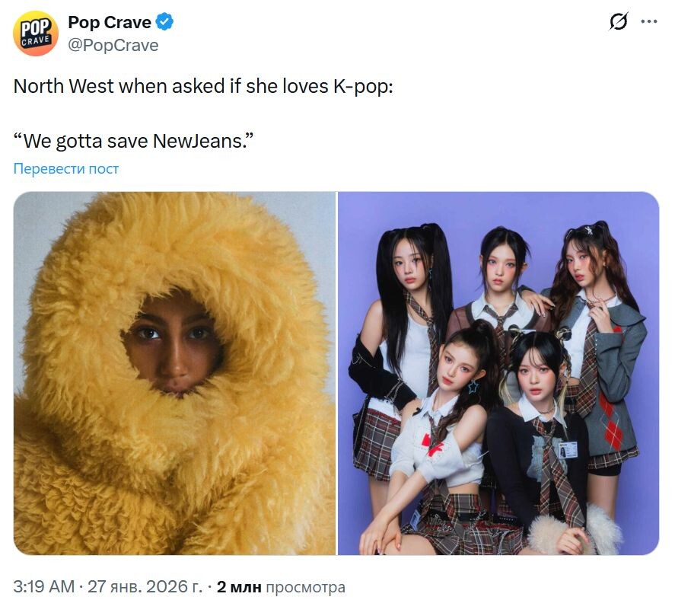Click the word просмотра after view count
The height and width of the screenshot is (616, 675).
pos(305,587)
